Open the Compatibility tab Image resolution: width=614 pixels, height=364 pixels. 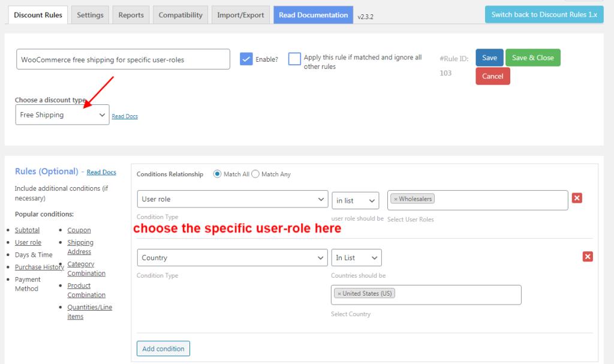tap(180, 15)
